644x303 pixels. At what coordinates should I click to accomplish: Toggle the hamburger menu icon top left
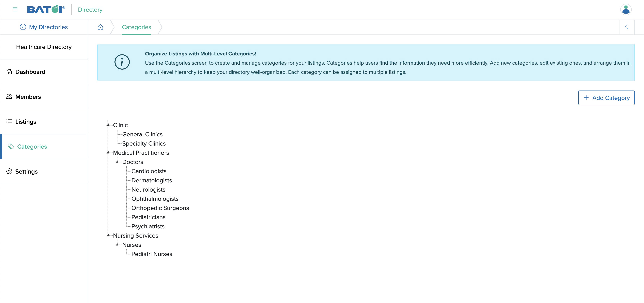(15, 9)
